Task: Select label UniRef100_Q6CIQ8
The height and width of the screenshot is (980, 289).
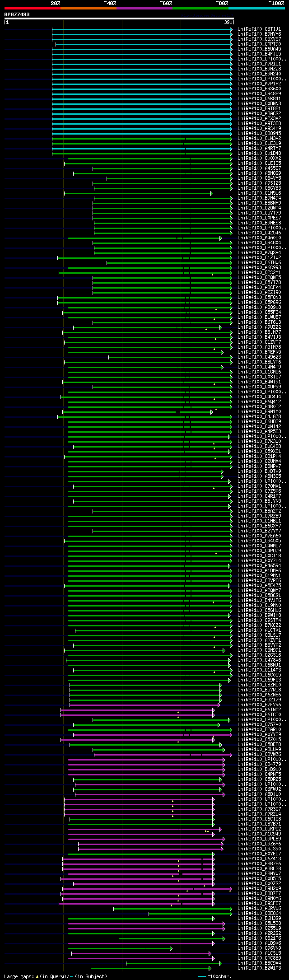Action: click(x=259, y=819)
